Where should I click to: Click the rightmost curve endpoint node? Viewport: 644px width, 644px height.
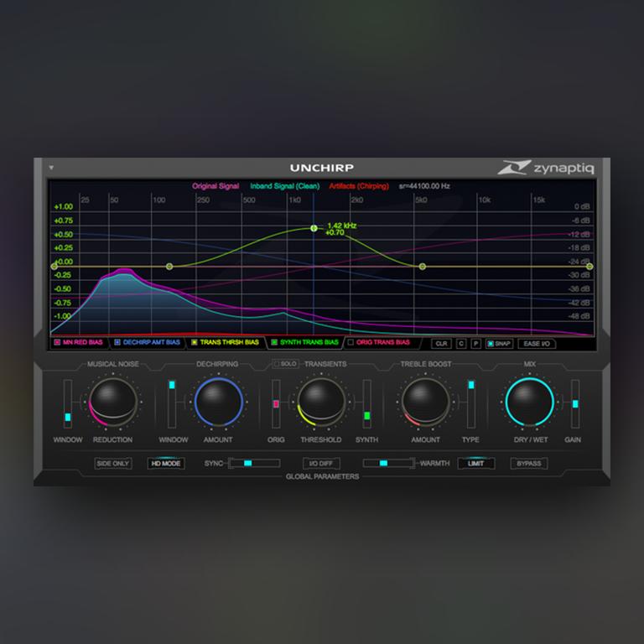pos(589,267)
